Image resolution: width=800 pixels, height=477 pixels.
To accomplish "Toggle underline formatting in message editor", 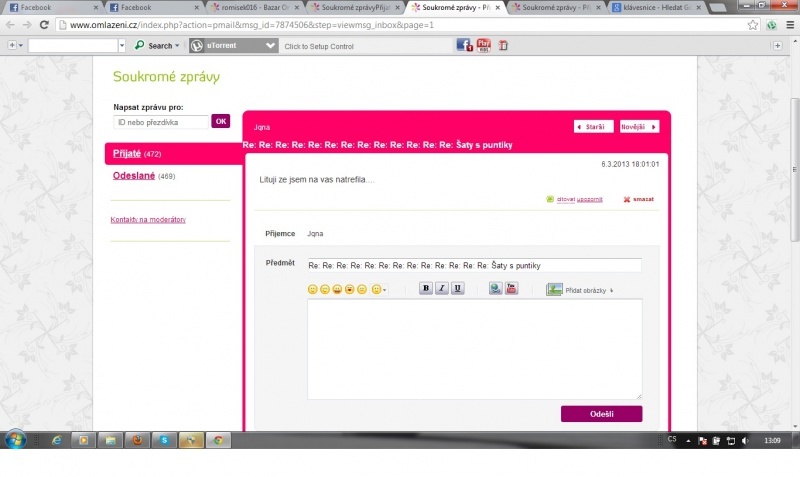I will [457, 288].
